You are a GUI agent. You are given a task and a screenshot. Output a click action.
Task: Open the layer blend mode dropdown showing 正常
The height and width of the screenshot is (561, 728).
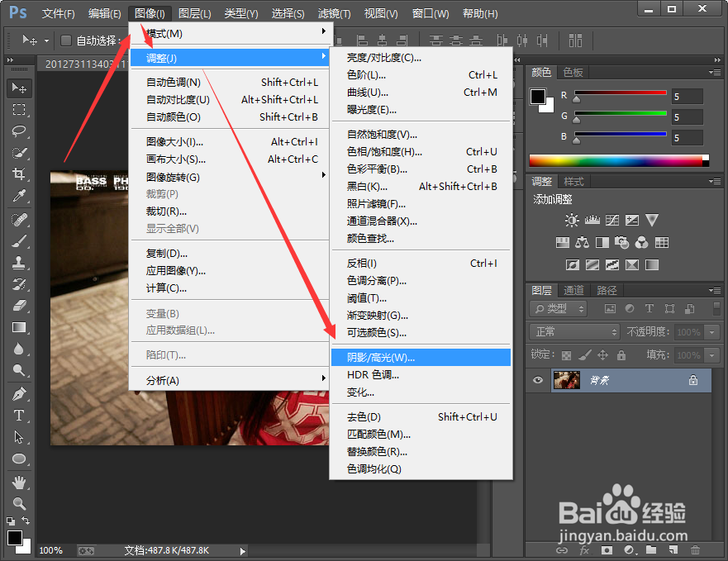[x=573, y=330]
